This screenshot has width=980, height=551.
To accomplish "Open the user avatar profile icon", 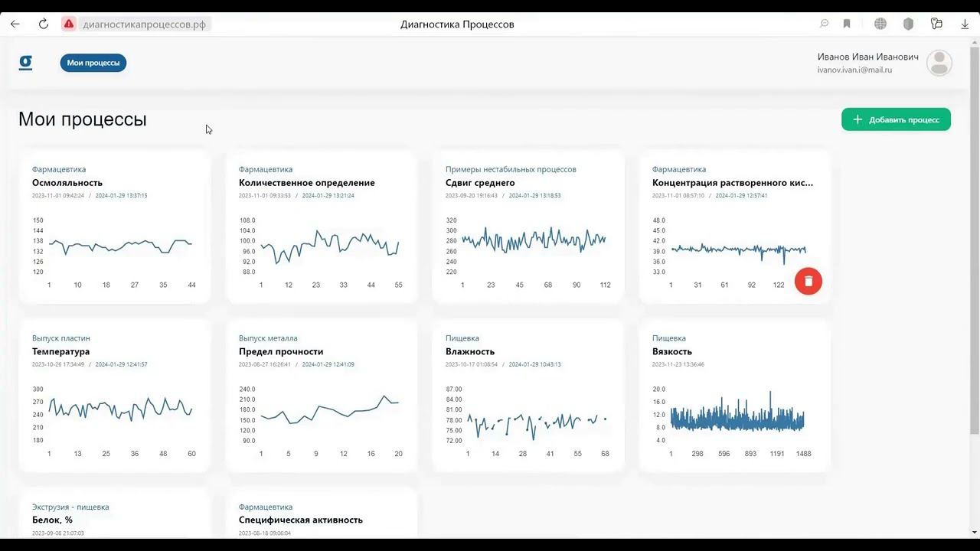I will tap(939, 63).
